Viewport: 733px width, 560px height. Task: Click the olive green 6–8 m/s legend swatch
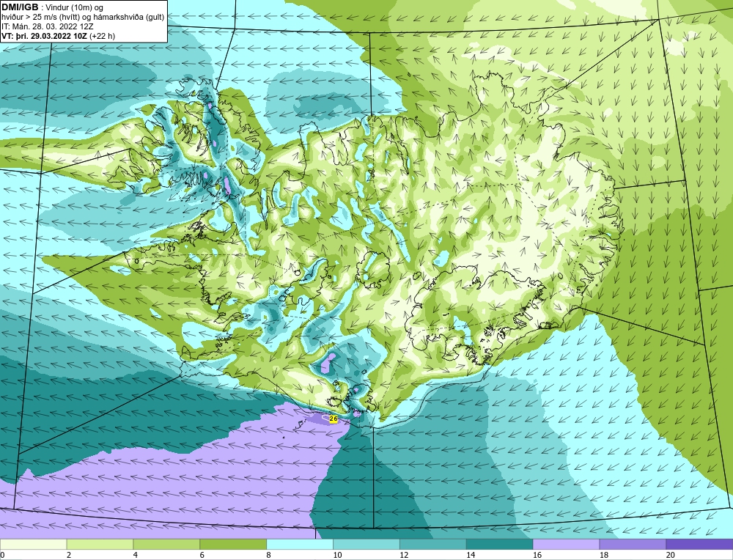click(233, 544)
